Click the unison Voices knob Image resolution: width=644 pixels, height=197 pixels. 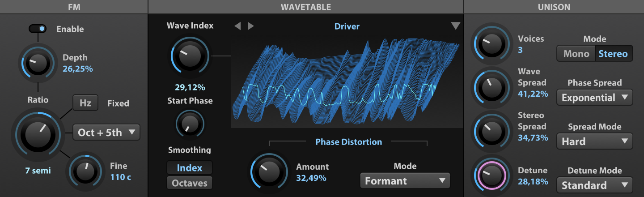(x=491, y=44)
